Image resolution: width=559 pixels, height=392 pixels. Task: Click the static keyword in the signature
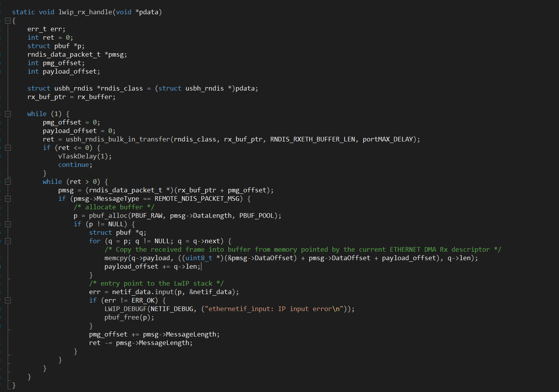pos(24,12)
